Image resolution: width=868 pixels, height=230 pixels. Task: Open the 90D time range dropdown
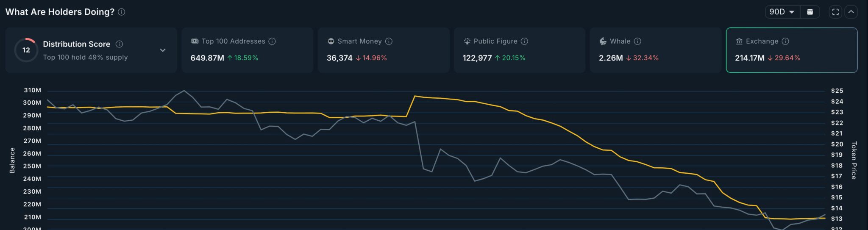[782, 12]
